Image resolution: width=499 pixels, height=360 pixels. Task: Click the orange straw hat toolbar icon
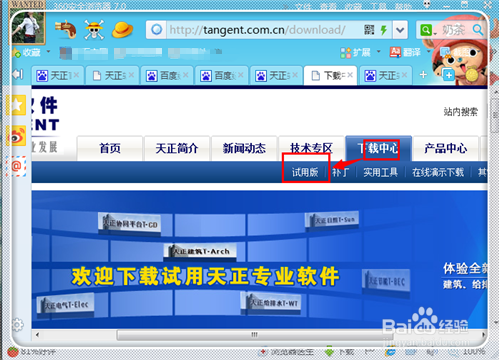(122, 30)
